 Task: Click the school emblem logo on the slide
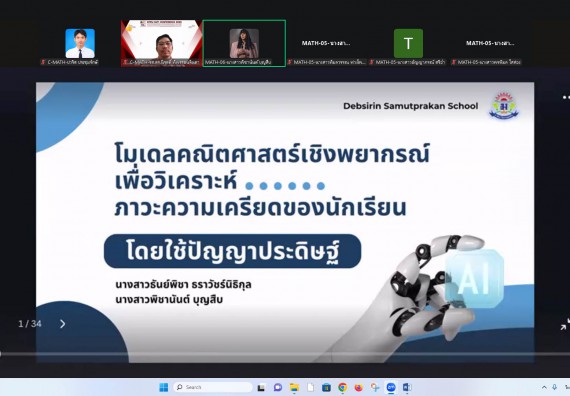pyautogui.click(x=504, y=106)
